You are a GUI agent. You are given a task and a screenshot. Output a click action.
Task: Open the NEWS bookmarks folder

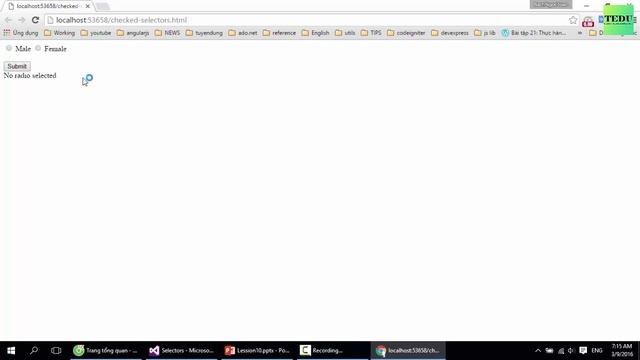click(x=167, y=33)
